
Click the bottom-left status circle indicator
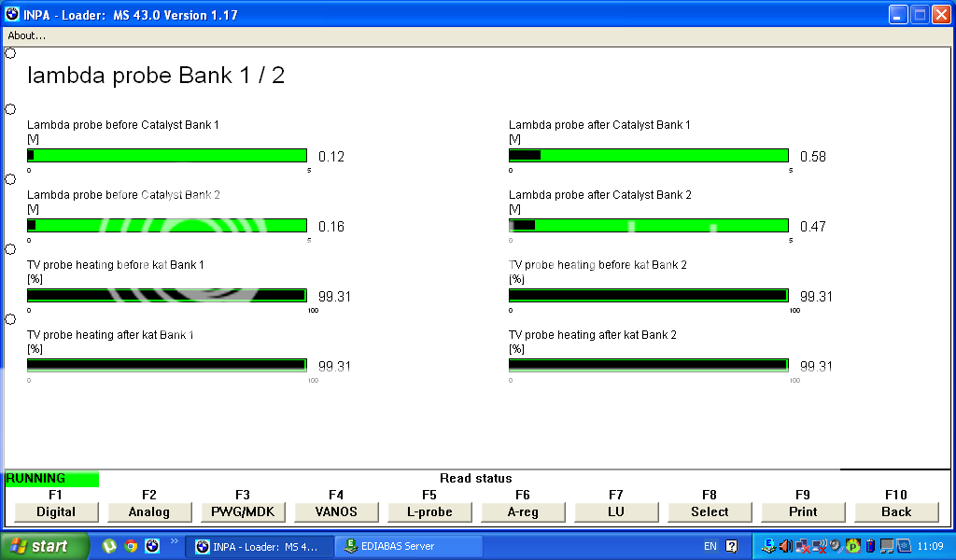10,318
